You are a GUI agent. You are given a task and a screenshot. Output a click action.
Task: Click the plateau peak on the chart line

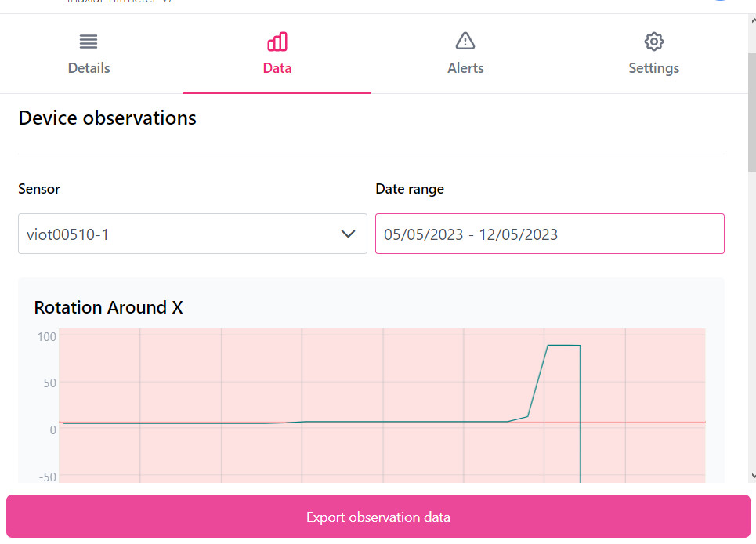click(563, 345)
